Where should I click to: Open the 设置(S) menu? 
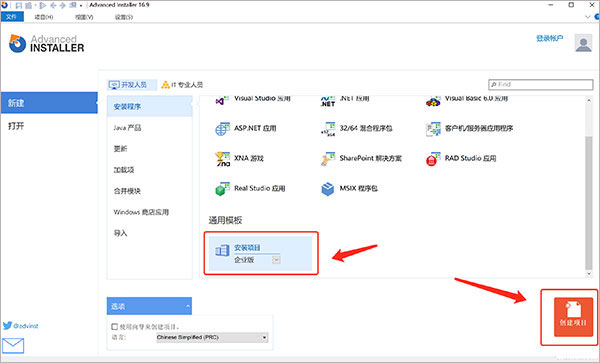tap(124, 17)
